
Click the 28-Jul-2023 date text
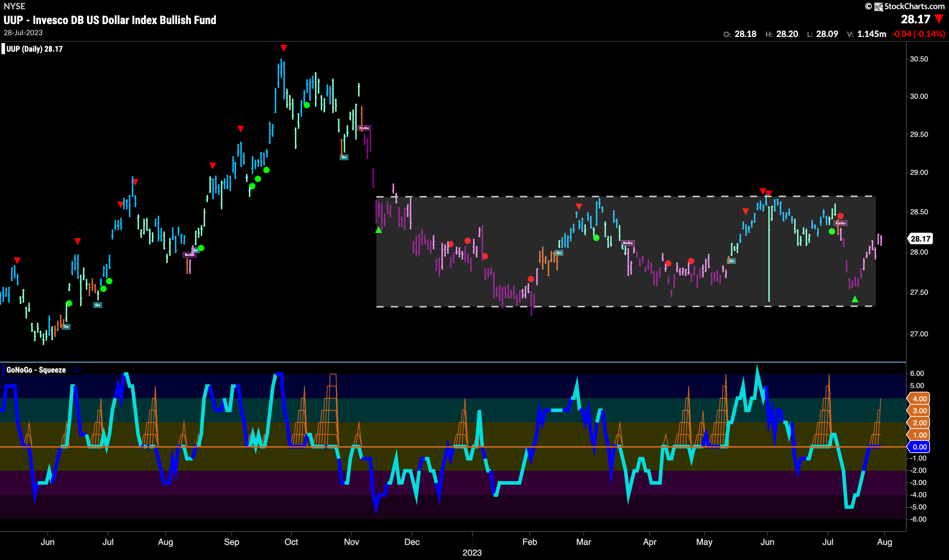pyautogui.click(x=23, y=33)
